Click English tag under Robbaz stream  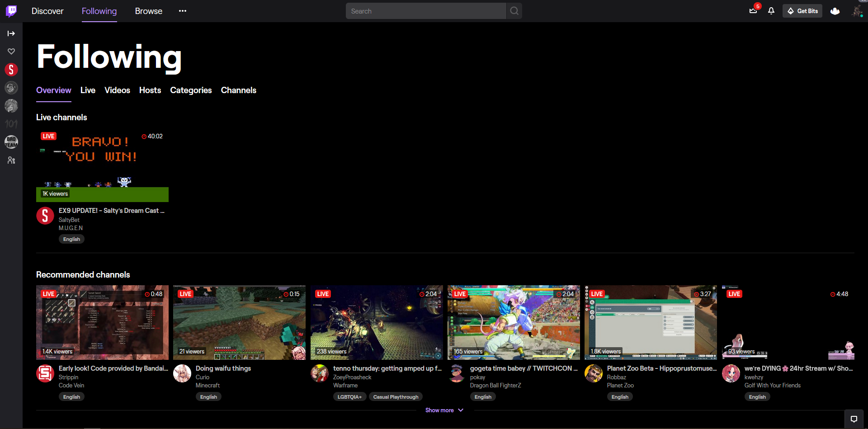(620, 397)
